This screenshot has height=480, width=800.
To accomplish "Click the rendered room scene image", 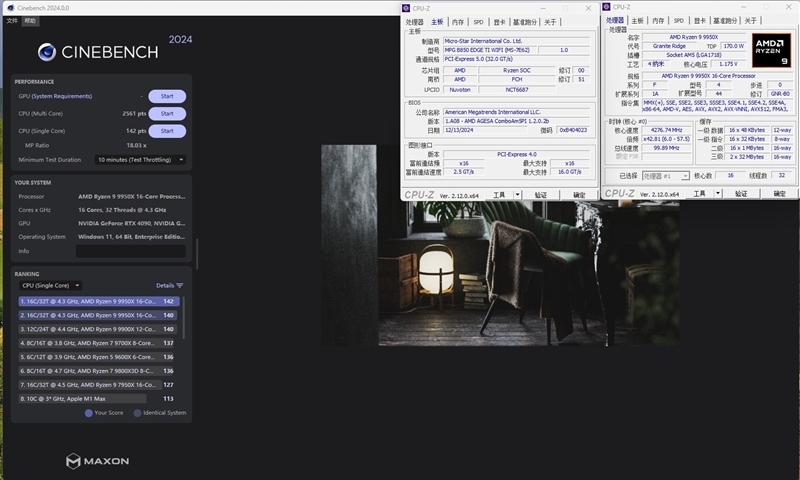I will (x=500, y=245).
